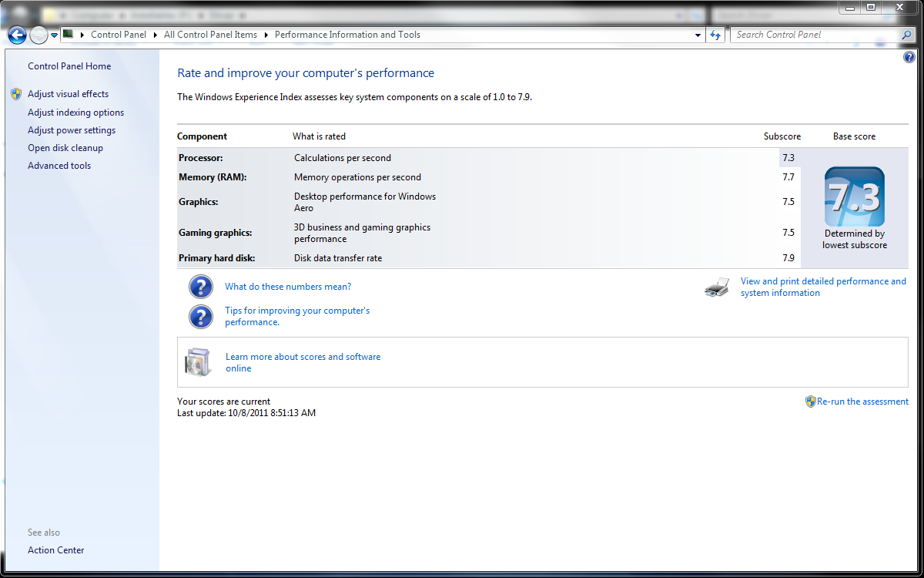This screenshot has height=578, width=924.
Task: Launch Open disk cleanup
Action: (x=65, y=148)
